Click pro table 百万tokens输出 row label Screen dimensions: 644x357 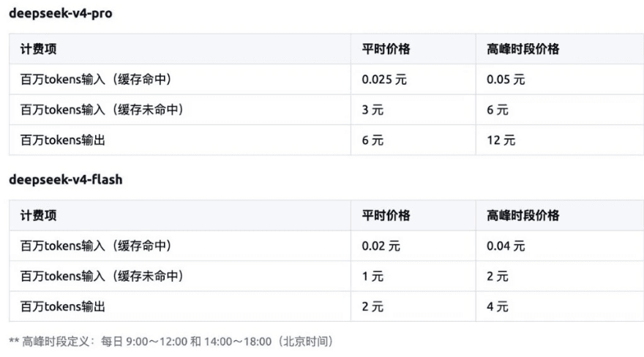pos(63,140)
